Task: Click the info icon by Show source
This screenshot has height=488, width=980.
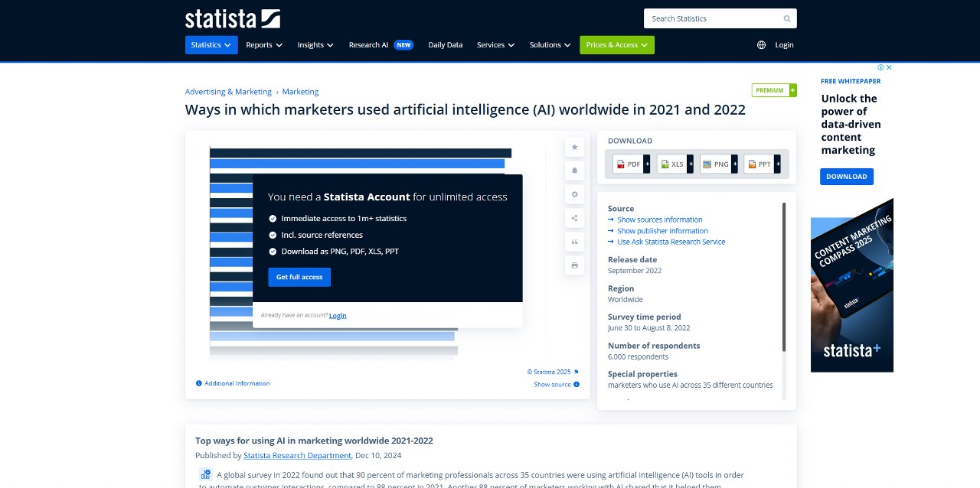Action: coord(577,385)
